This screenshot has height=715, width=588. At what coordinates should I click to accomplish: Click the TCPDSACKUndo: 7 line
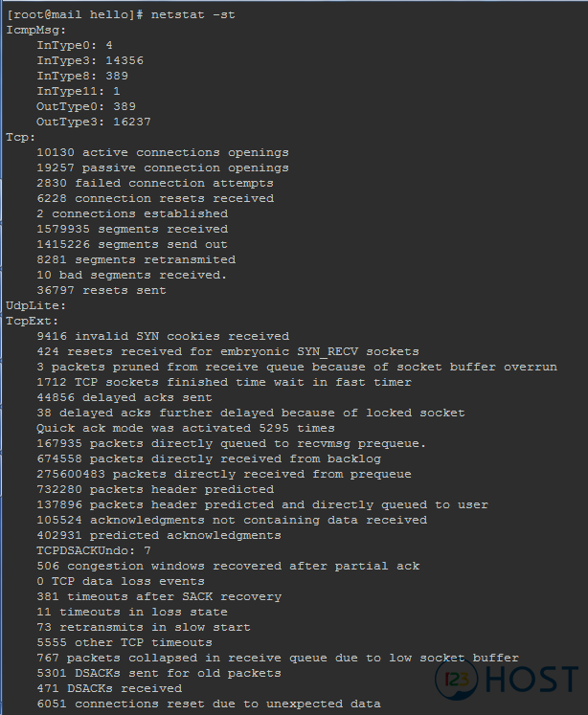94,550
